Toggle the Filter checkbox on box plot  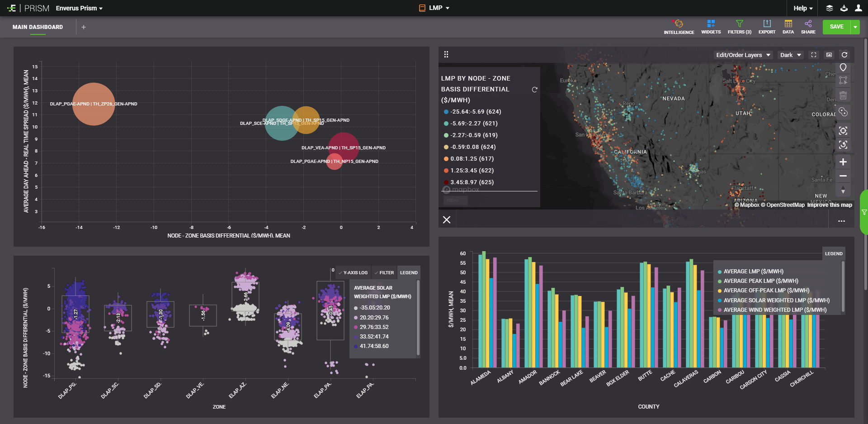point(384,272)
